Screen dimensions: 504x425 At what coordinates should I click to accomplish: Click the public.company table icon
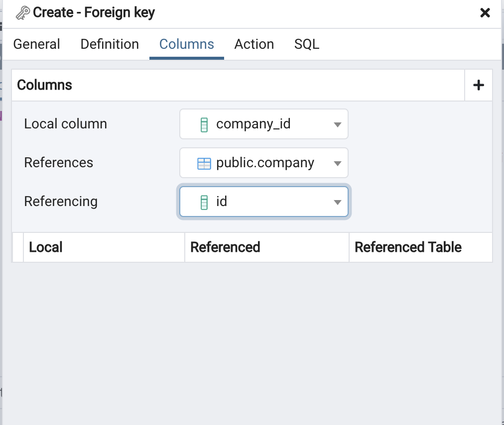pyautogui.click(x=204, y=163)
